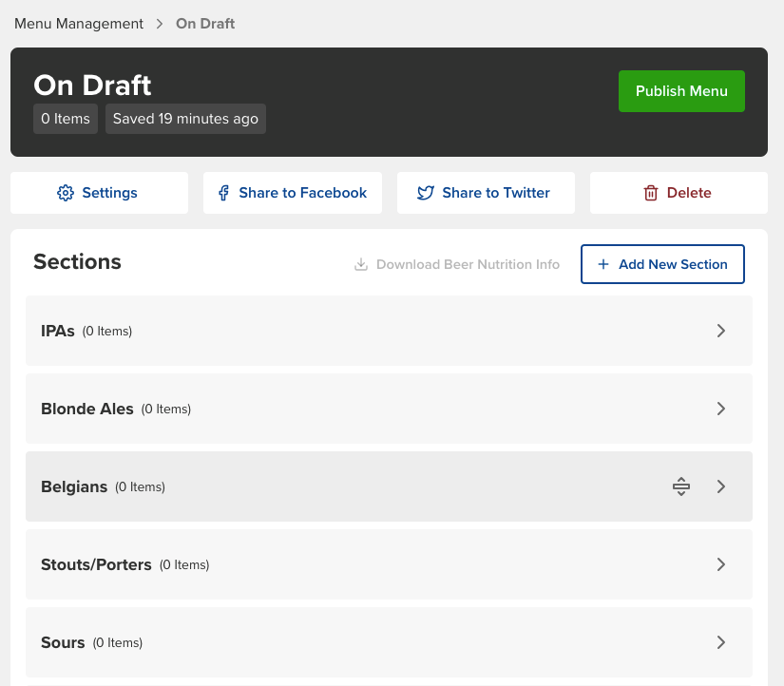Select the Blonde Ales section title
The image size is (784, 686).
(87, 409)
